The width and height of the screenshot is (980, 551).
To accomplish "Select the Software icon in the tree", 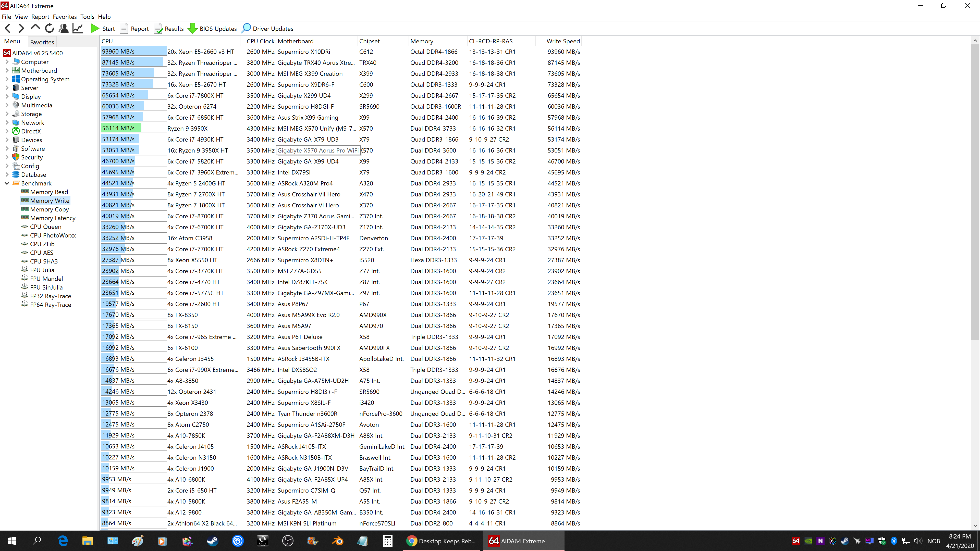I will pos(16,148).
